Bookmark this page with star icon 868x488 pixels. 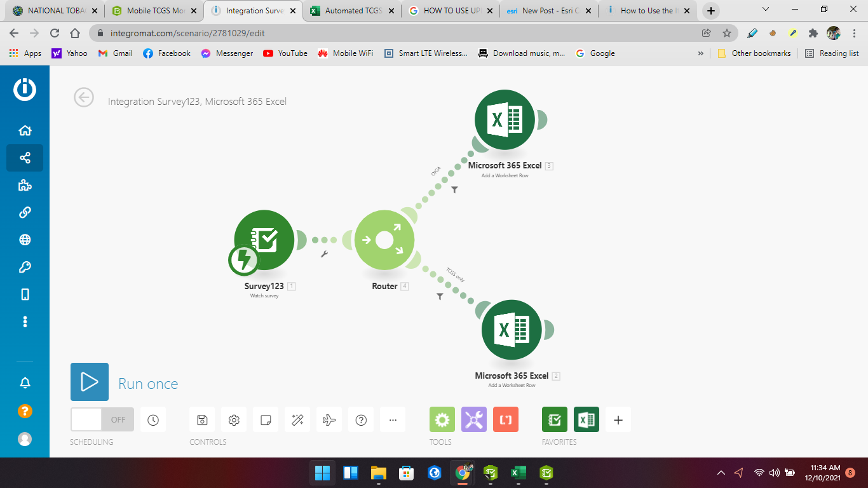727,33
